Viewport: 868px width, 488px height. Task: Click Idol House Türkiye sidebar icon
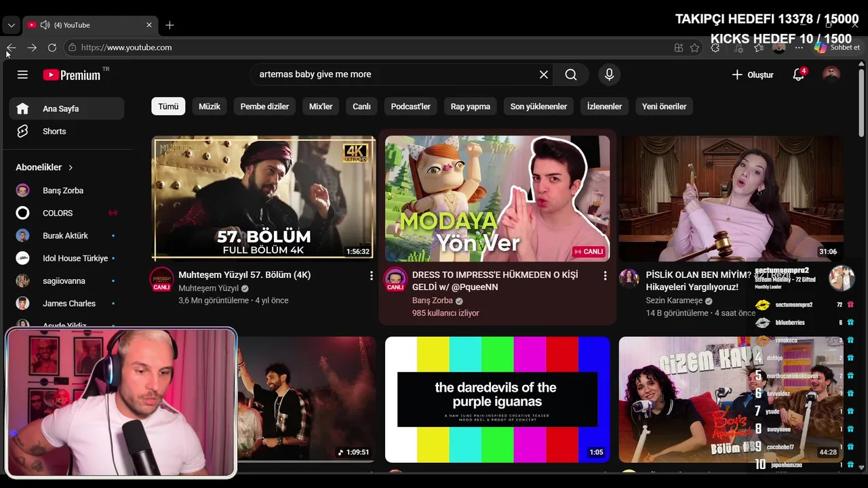(22, 258)
